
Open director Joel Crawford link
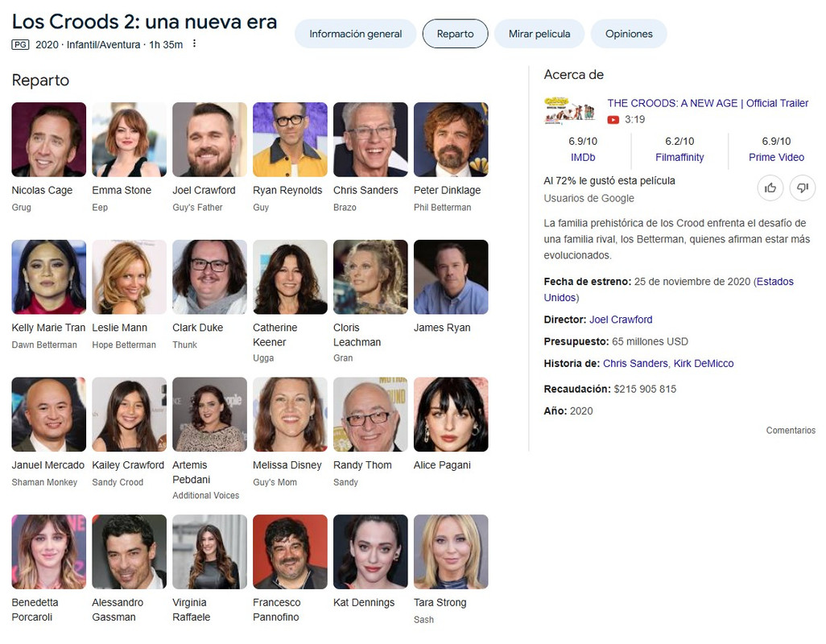[621, 320]
